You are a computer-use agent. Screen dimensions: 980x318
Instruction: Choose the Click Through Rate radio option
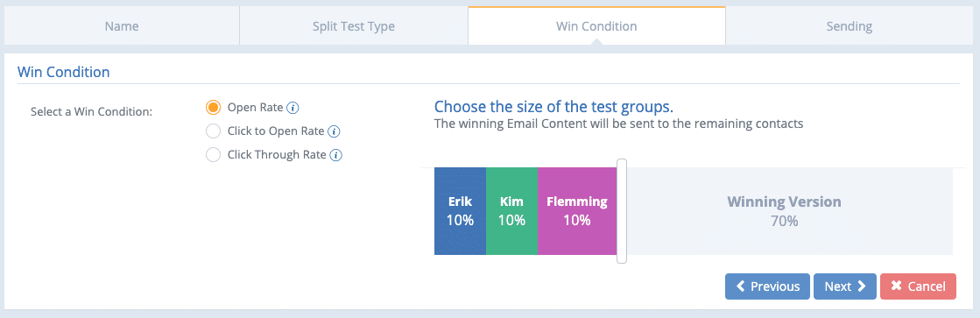pyautogui.click(x=213, y=155)
